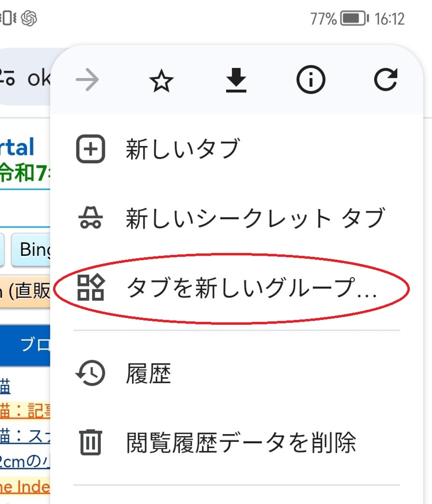Screen dimensions: 432x504
Task: Tap the incognito icon for secret tab
Action: tap(90, 218)
